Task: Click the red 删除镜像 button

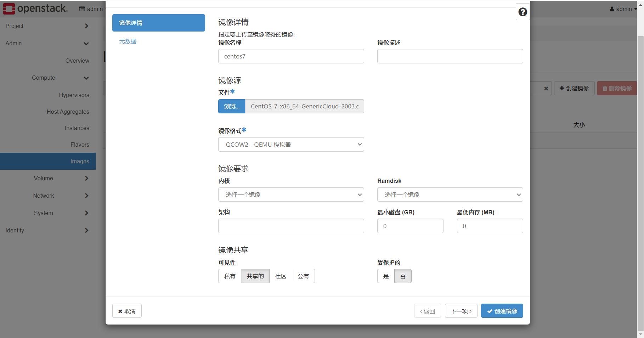Action: click(617, 88)
